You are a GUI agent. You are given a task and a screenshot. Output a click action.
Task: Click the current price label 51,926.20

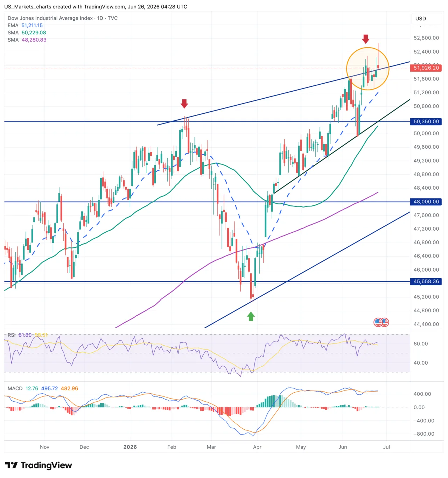point(426,68)
